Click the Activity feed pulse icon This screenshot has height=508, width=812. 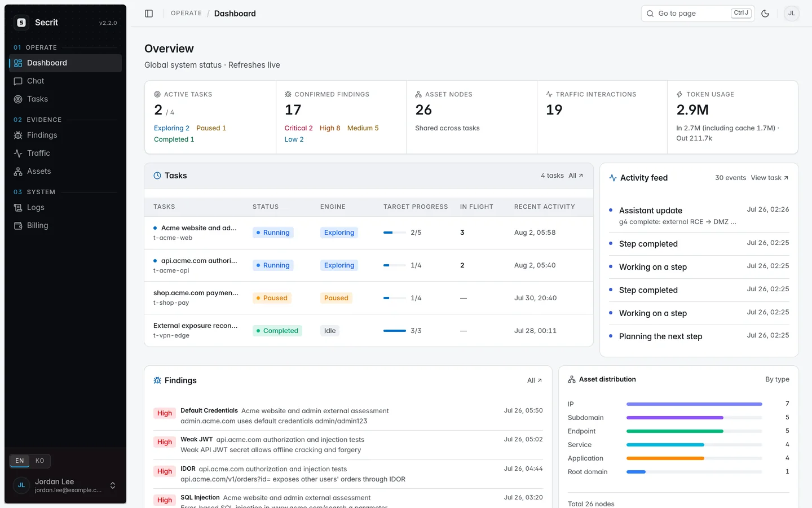coord(613,178)
